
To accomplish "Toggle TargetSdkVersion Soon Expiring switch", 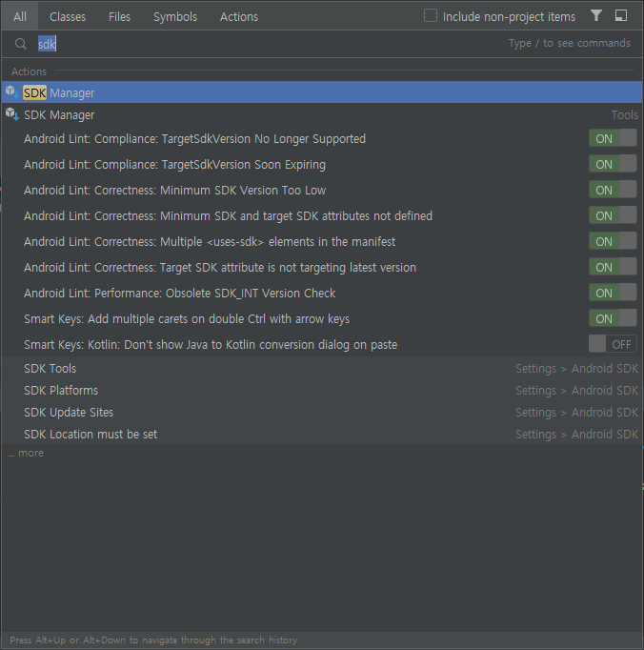I will (613, 164).
